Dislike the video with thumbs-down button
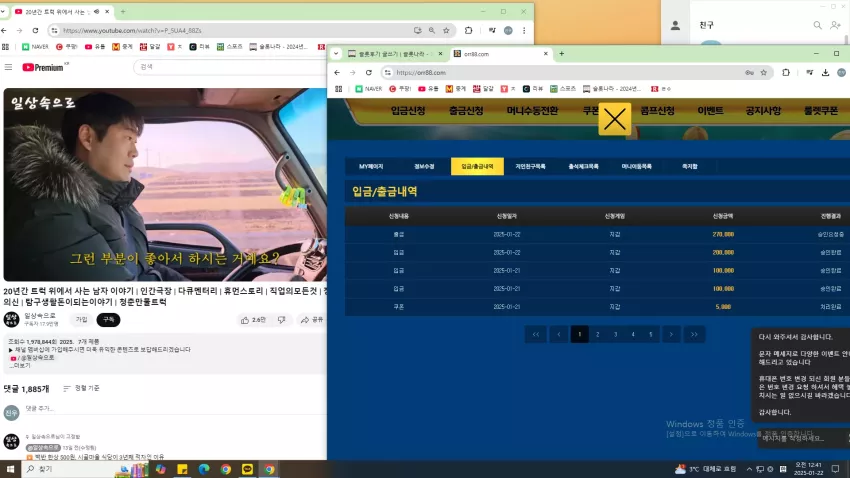The height and width of the screenshot is (478, 850). [x=281, y=320]
